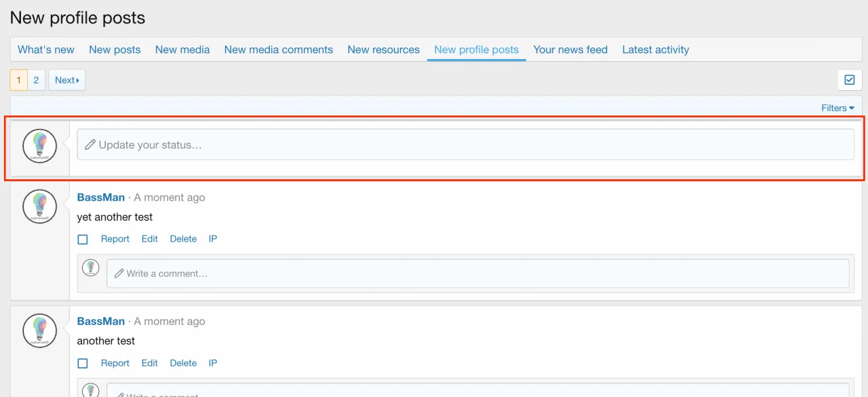
Task: Click the select-all moderation icon top right
Action: point(849,79)
